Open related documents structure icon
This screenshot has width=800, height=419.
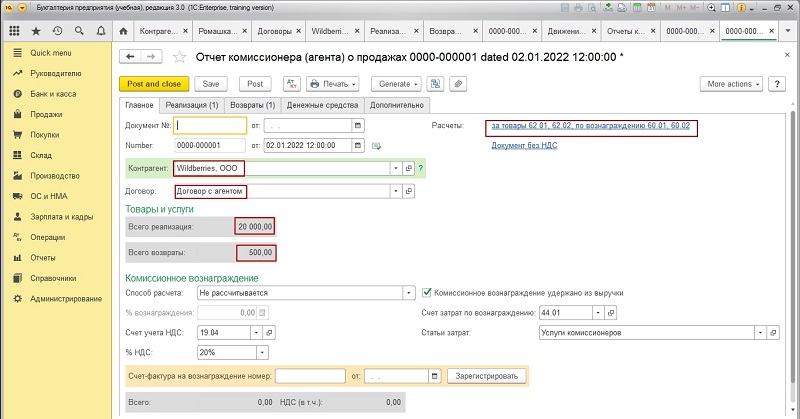point(436,84)
